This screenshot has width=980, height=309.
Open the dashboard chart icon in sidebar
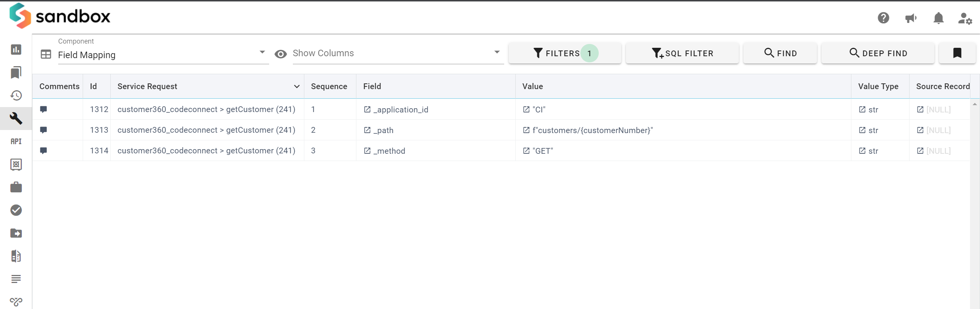[16, 50]
